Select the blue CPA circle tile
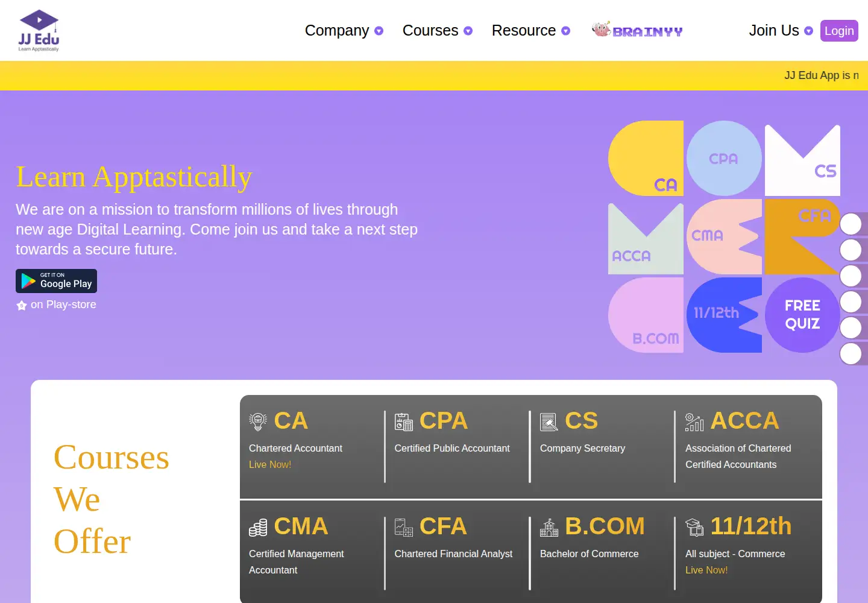868x603 pixels. pyautogui.click(x=724, y=158)
